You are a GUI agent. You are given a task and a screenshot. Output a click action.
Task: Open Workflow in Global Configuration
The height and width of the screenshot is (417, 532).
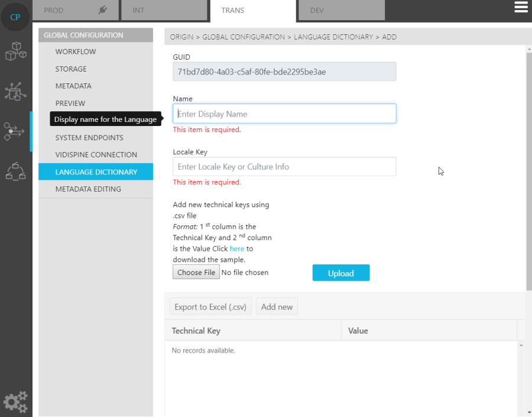[x=76, y=52]
